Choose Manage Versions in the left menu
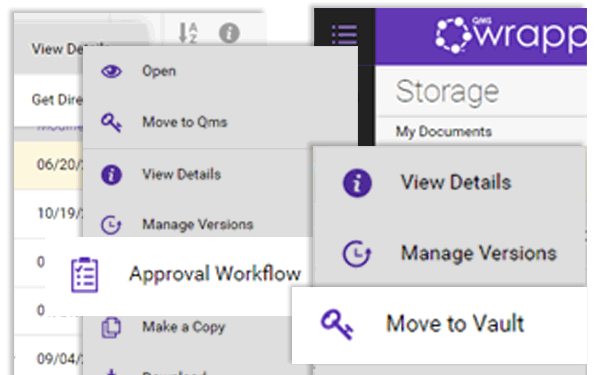This screenshot has height=375, width=600. [x=198, y=224]
